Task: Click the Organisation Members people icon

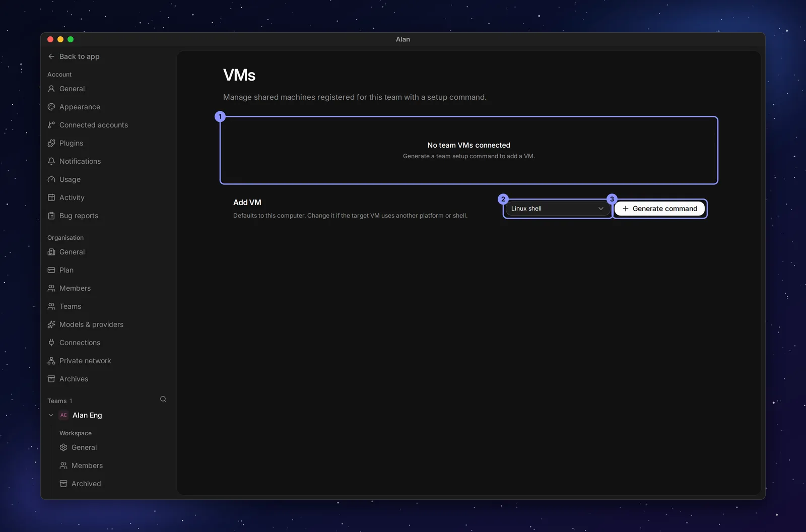Action: (x=51, y=288)
